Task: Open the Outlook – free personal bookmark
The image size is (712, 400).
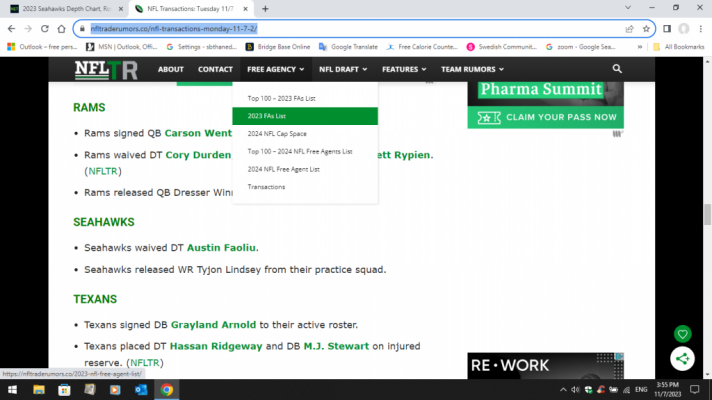Action: pyautogui.click(x=43, y=47)
